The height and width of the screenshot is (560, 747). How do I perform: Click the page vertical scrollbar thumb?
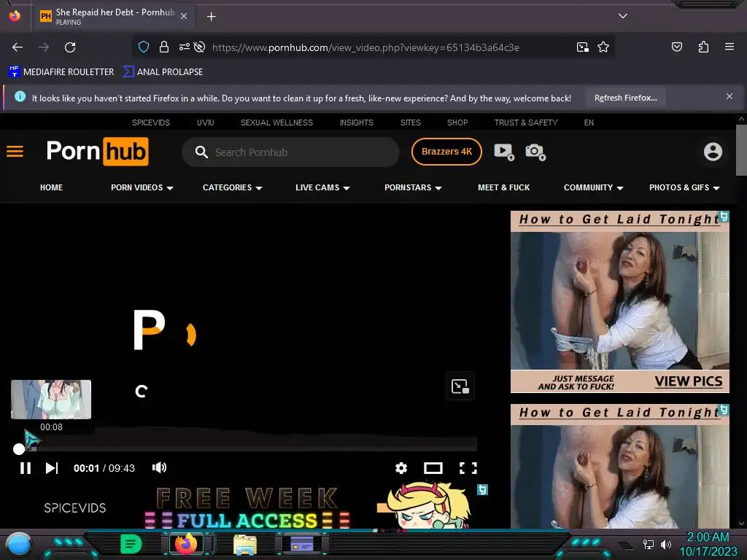click(x=741, y=150)
